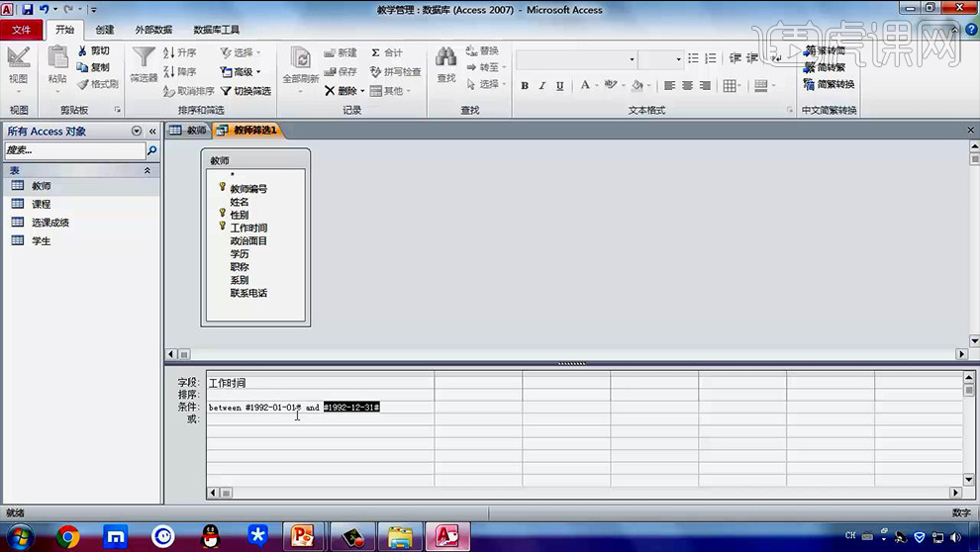
Task: Click Replace (替换)
Action: click(482, 50)
